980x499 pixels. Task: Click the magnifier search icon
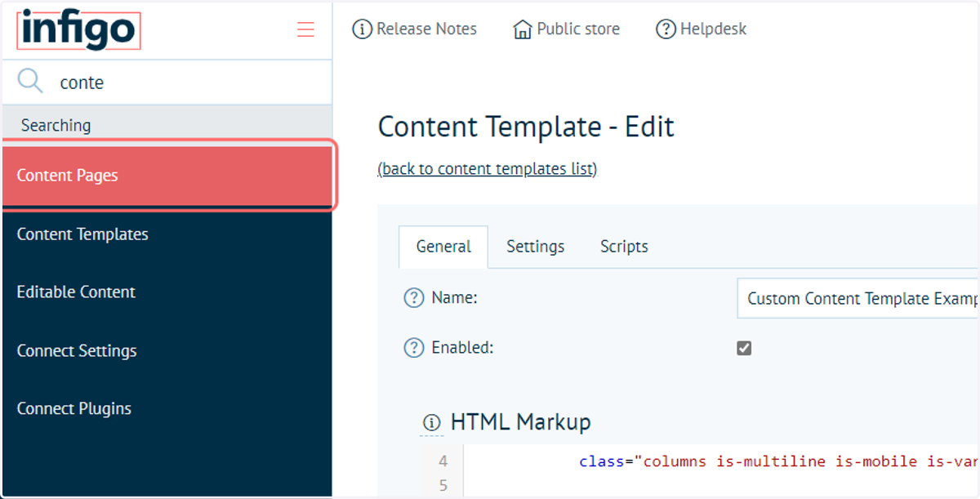pos(30,81)
